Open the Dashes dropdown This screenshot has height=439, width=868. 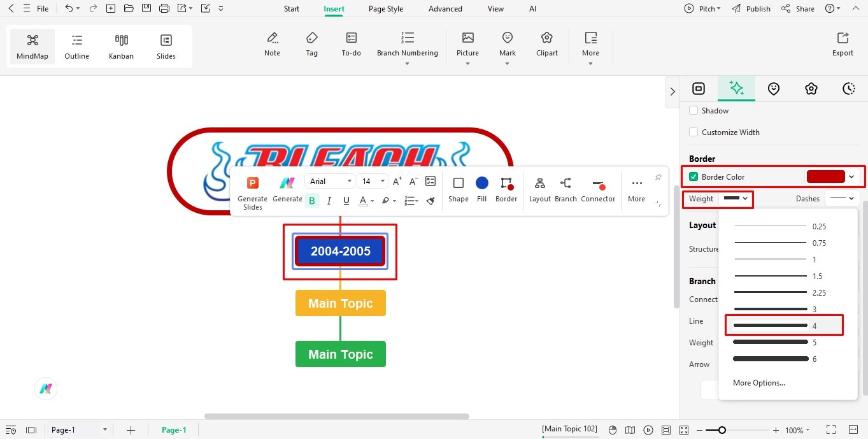pos(842,199)
